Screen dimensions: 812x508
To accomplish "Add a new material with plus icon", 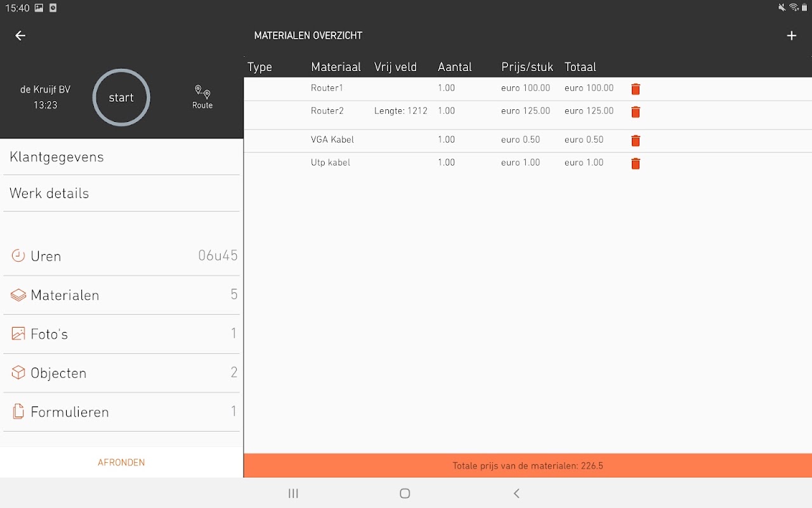I will tap(792, 36).
